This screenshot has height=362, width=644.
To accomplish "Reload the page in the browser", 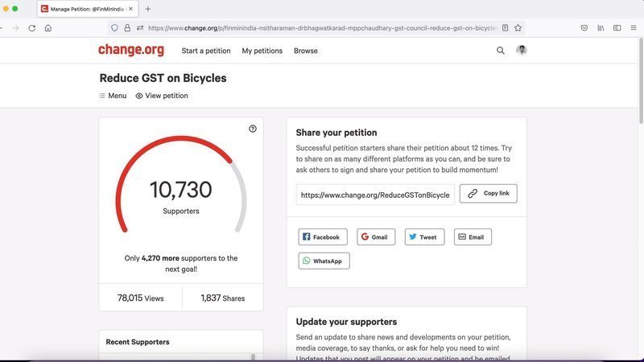I will tap(31, 27).
